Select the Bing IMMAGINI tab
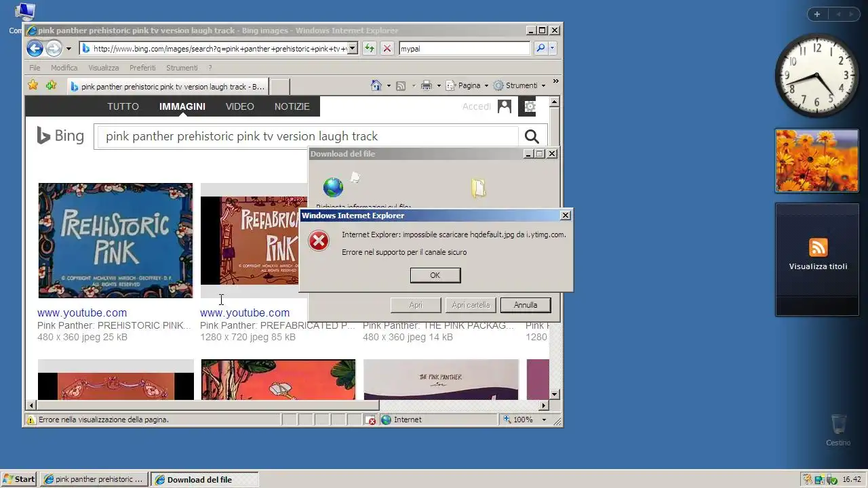This screenshot has width=868, height=488. [182, 106]
